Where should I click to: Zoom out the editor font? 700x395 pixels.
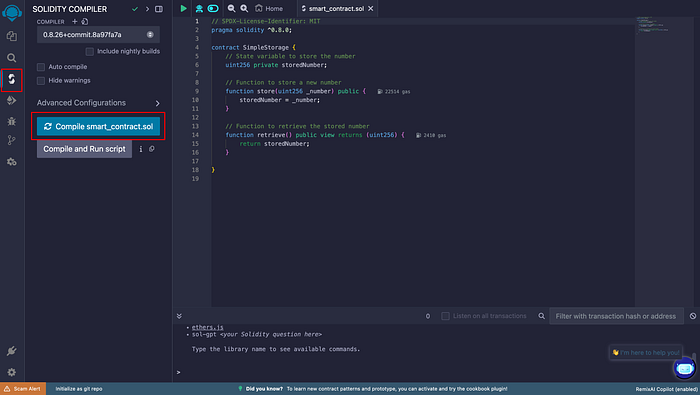(x=231, y=8)
